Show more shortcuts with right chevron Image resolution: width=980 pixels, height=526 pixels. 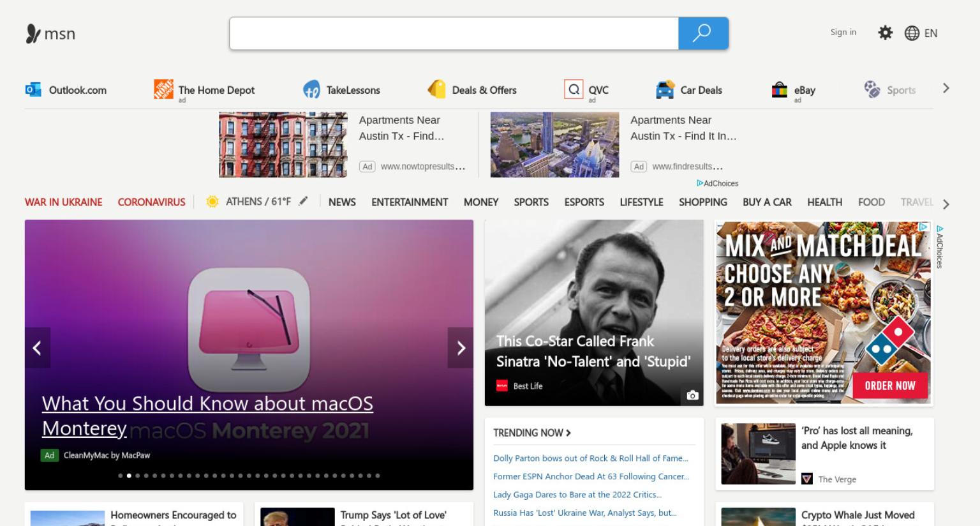(x=946, y=89)
